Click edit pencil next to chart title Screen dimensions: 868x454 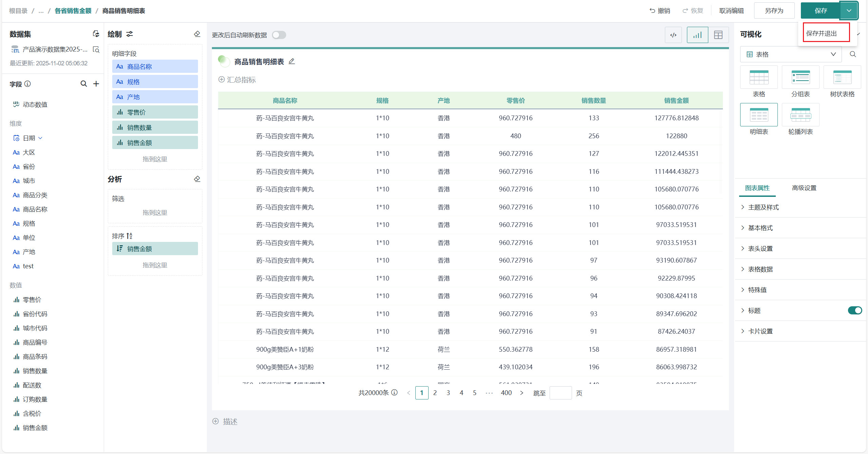(x=292, y=61)
